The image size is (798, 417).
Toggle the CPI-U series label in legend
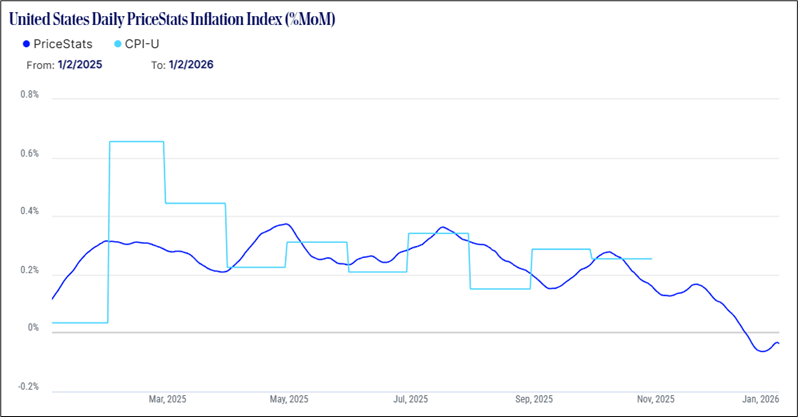click(x=143, y=43)
